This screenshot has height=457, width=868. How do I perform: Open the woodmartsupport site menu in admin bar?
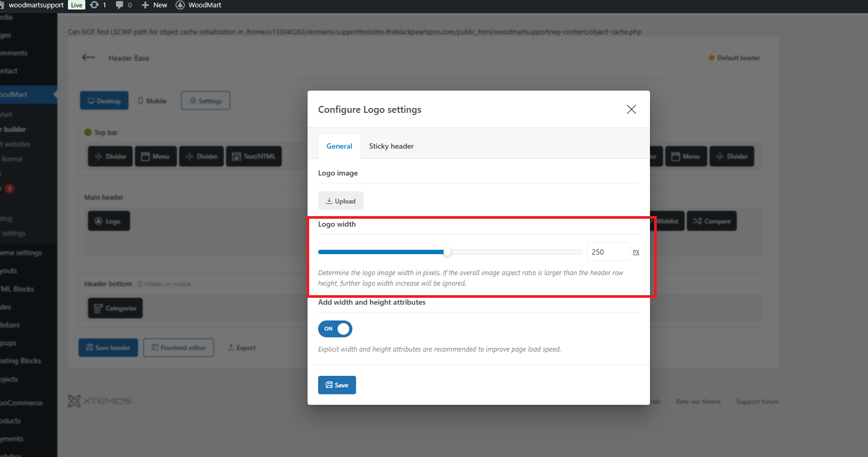pyautogui.click(x=33, y=5)
